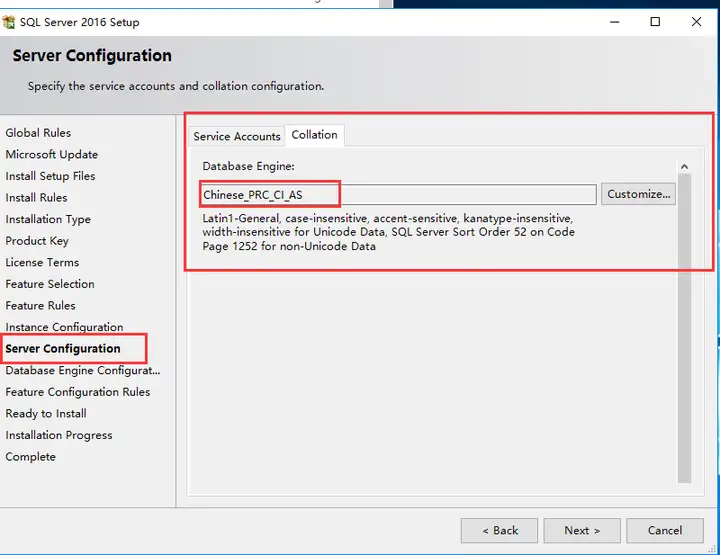Click the SQL Server Setup title icon
Screen dimensions: 720x555
[8, 22]
